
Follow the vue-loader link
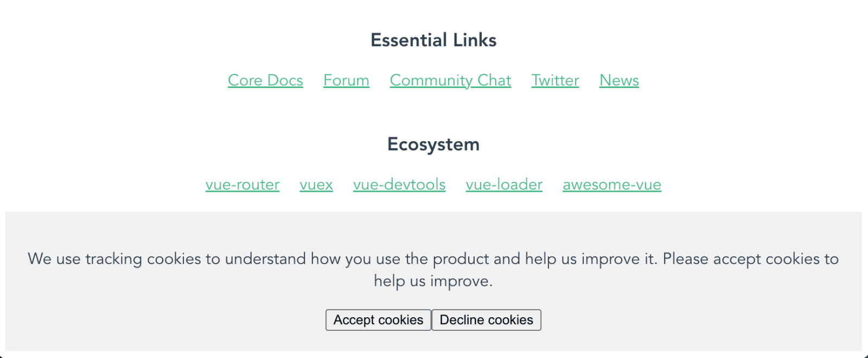(x=504, y=185)
